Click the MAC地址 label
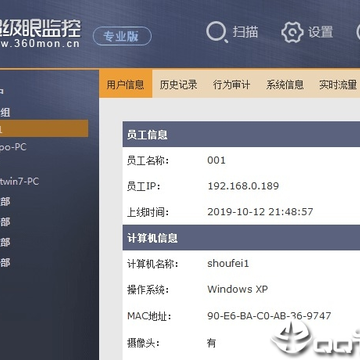This screenshot has width=360, height=360. (149, 316)
